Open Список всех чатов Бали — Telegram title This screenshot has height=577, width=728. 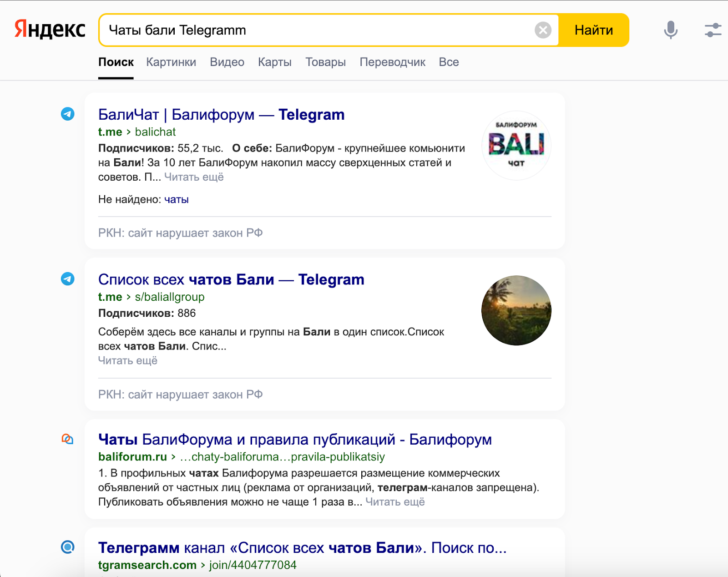pos(231,279)
